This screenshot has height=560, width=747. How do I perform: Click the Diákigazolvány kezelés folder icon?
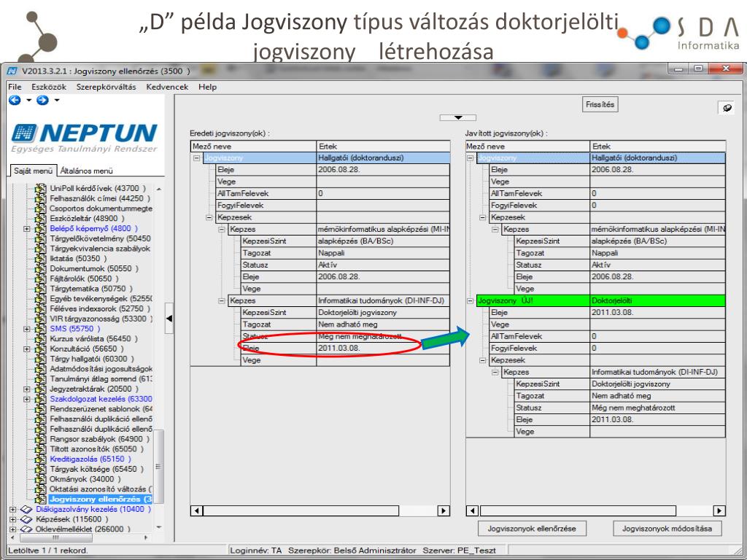coord(27,510)
